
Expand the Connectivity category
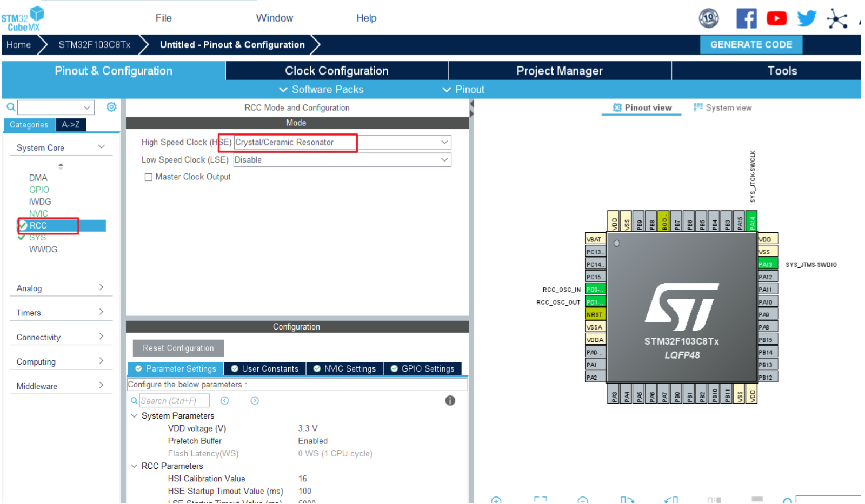[x=101, y=336]
